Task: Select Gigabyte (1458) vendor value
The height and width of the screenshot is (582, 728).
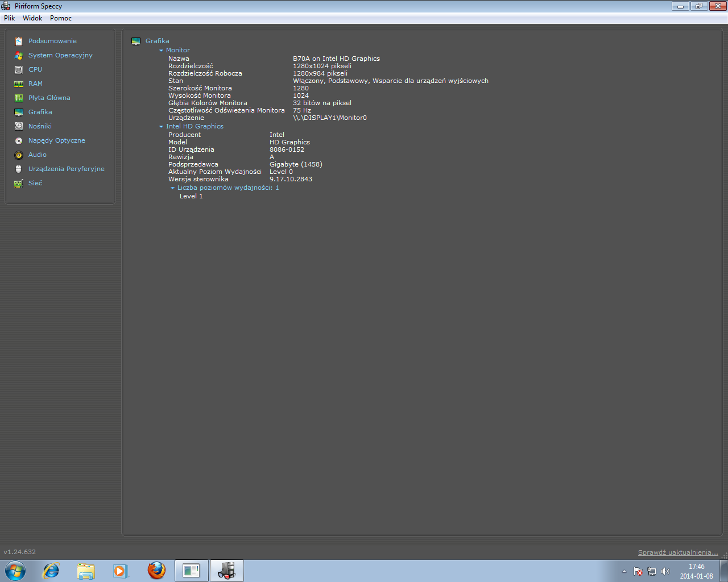Action: coord(296,164)
